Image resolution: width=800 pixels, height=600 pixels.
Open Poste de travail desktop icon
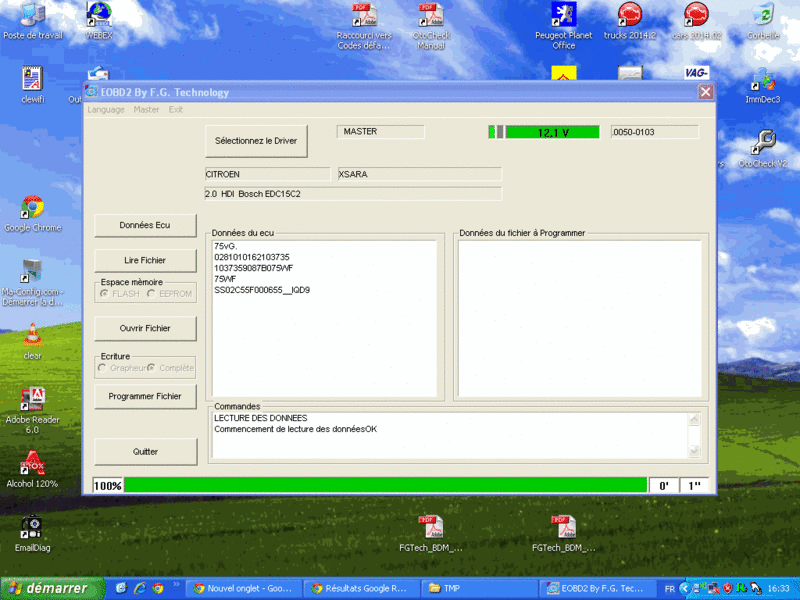coord(33,20)
